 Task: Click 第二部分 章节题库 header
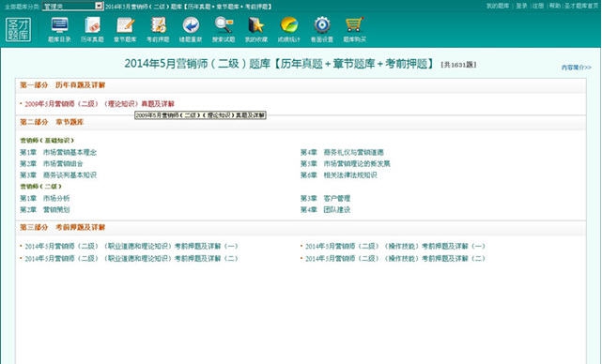coord(52,122)
